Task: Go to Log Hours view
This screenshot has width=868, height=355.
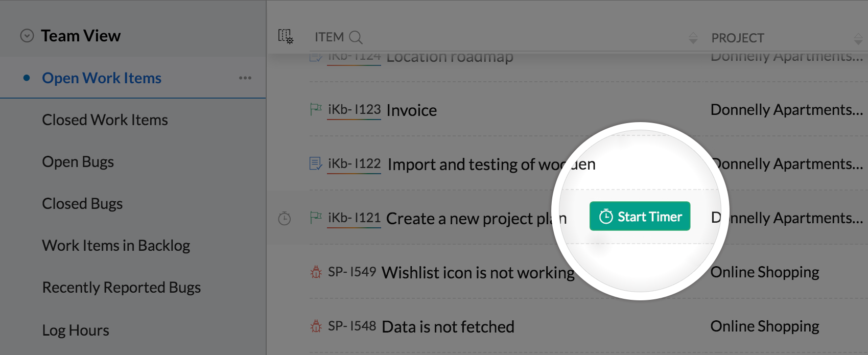Action: pyautogui.click(x=76, y=330)
